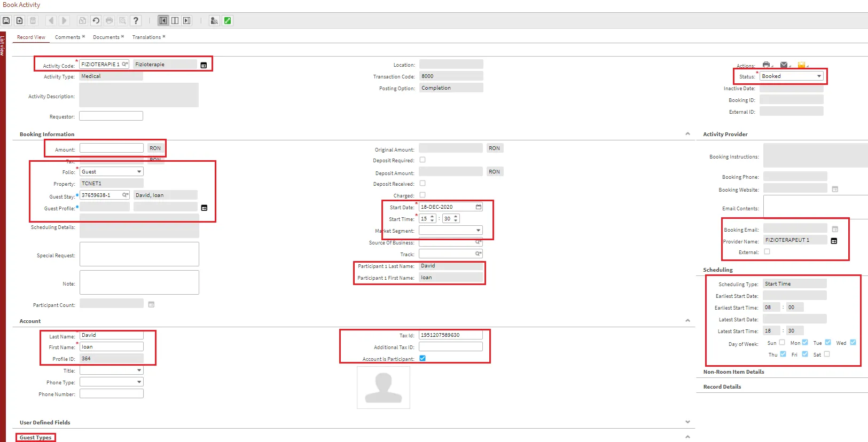The width and height of the screenshot is (868, 442).
Task: Click the Tax Id field with 1951207589630
Action: pyautogui.click(x=451, y=335)
